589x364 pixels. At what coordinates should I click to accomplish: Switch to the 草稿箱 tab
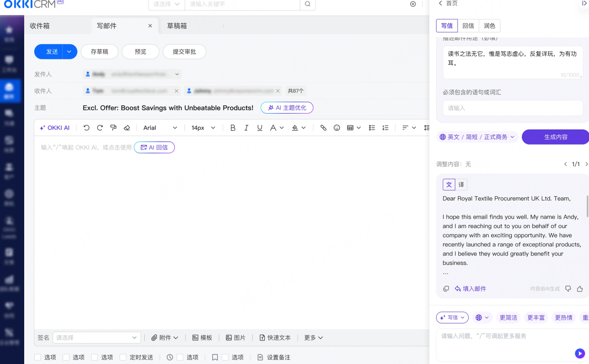(177, 26)
